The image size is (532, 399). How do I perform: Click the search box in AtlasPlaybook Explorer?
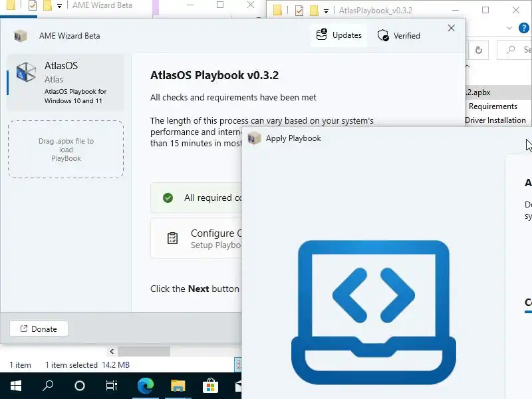(514, 51)
